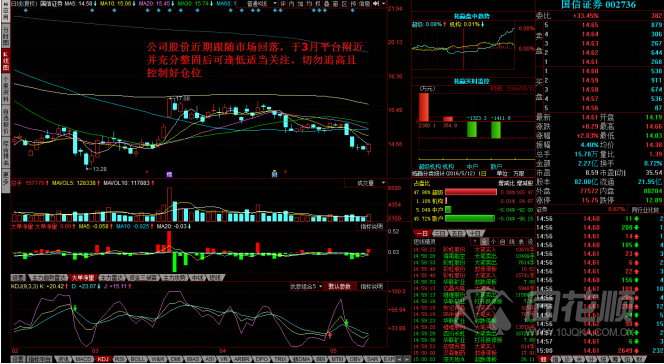The height and width of the screenshot is (364, 664).
Task: Switch to the MACD indicator tab
Action: 83,359
